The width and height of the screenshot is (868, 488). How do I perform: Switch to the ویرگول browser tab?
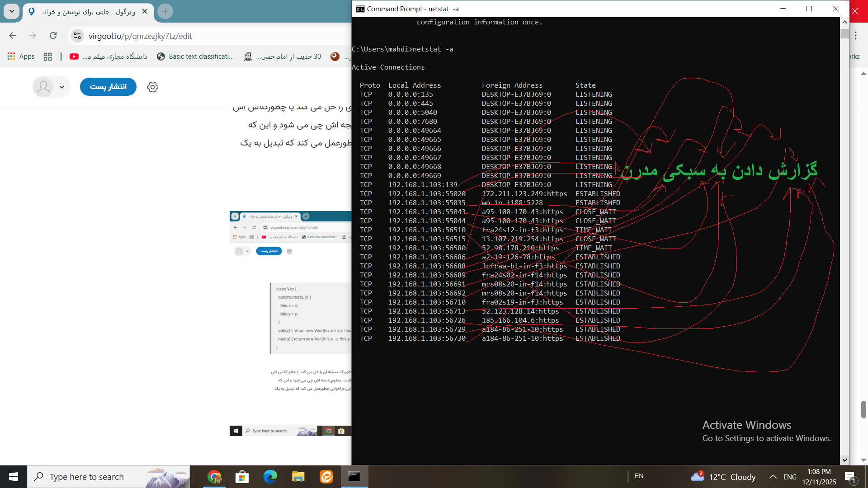coord(86,12)
